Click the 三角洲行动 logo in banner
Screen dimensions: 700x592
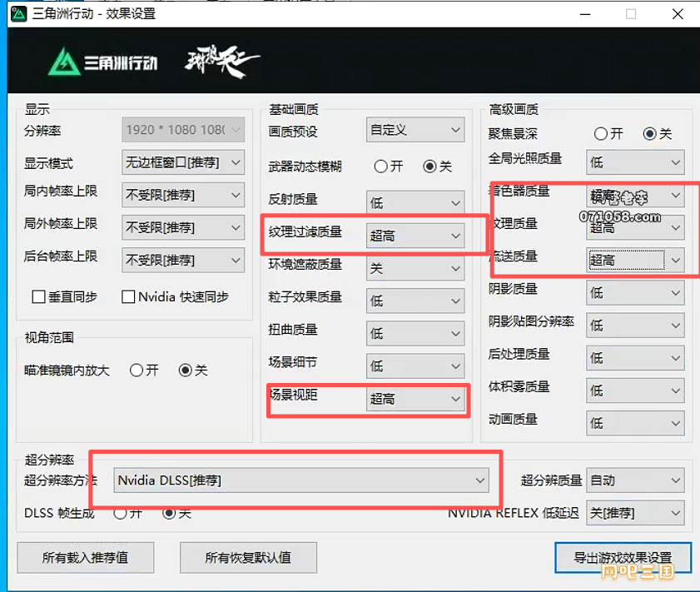pos(102,62)
